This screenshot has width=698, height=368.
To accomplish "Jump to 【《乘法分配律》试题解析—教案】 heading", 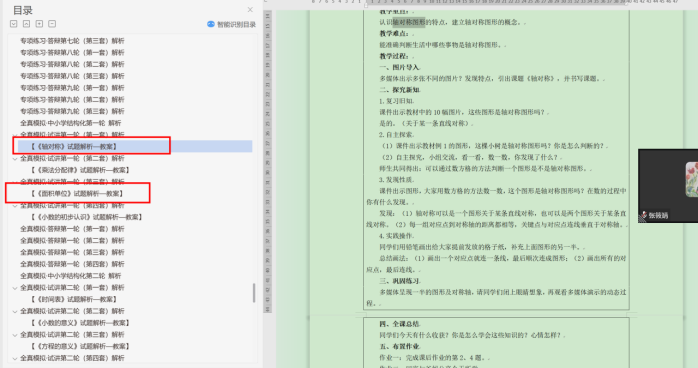I will tap(80, 170).
